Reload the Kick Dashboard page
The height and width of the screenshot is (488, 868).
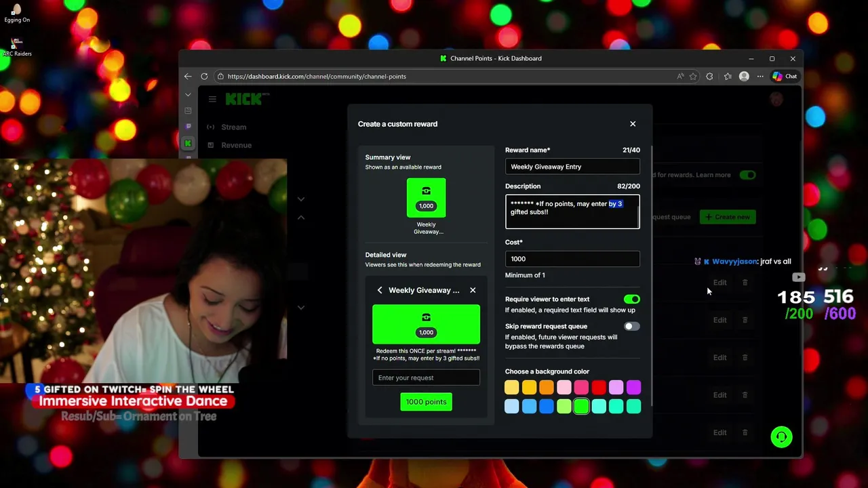point(205,77)
